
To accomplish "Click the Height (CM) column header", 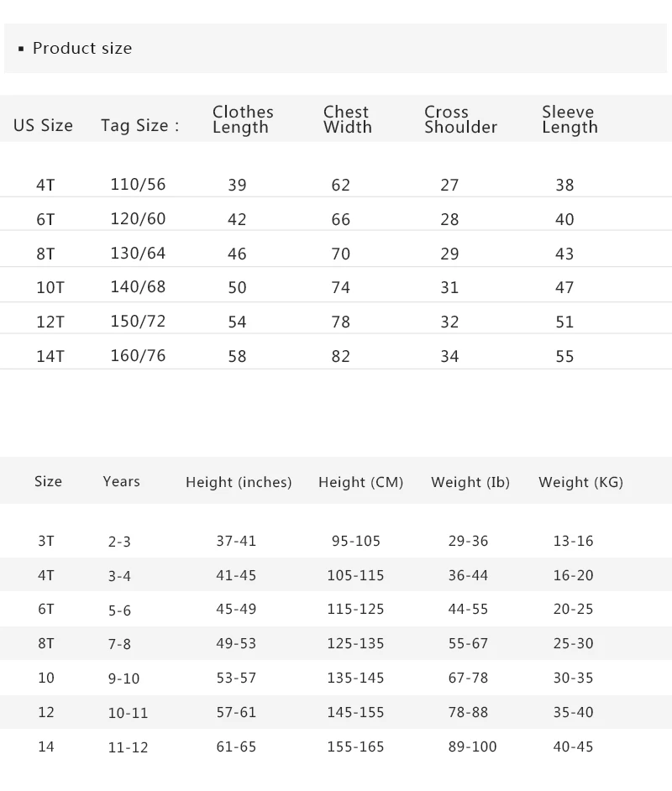I will tap(360, 482).
